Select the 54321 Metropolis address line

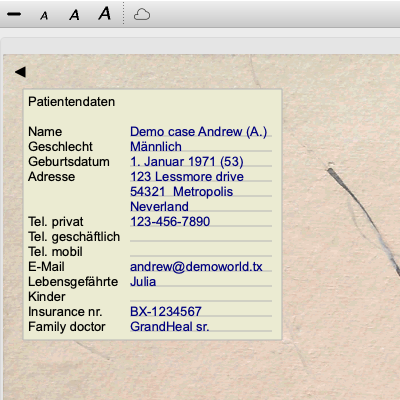(x=201, y=192)
